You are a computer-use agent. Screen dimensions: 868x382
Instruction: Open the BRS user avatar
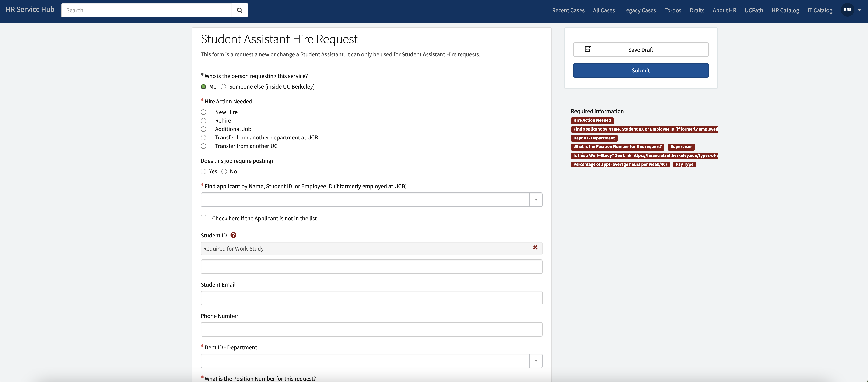847,10
